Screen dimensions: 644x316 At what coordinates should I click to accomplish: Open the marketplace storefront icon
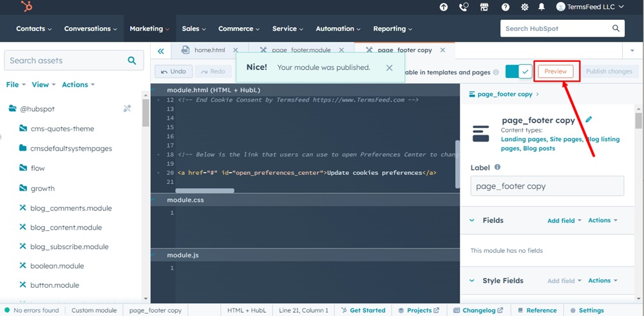tap(484, 7)
